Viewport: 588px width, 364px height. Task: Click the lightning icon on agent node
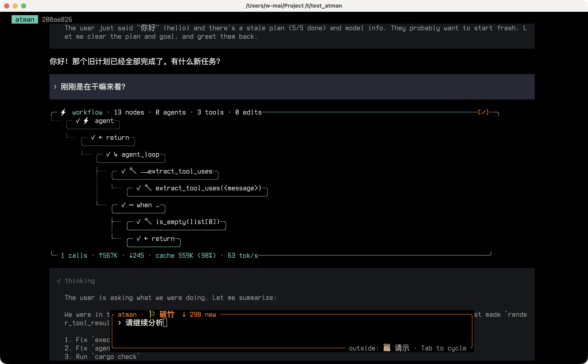[86, 121]
